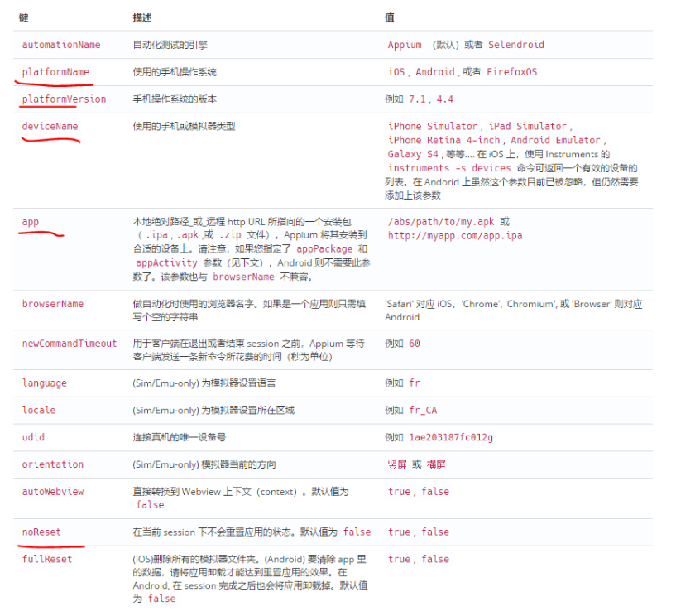Click the 60 timeout value
676x616 pixels.
[415, 344]
